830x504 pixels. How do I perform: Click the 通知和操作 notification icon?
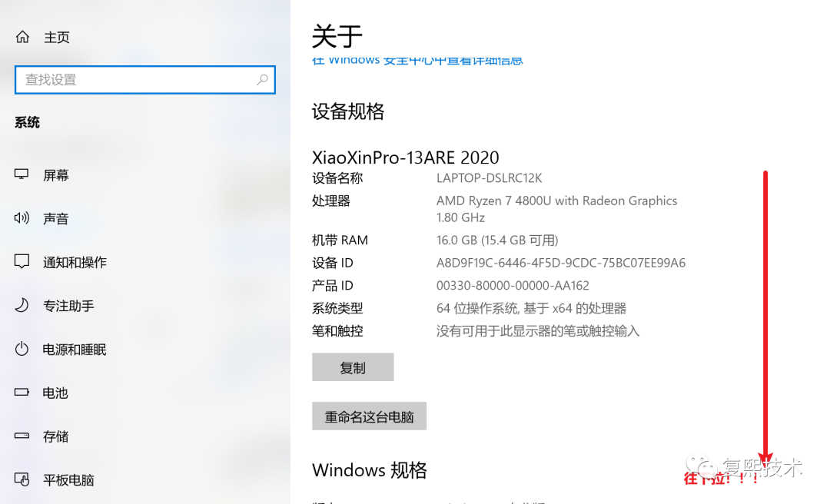[22, 261]
